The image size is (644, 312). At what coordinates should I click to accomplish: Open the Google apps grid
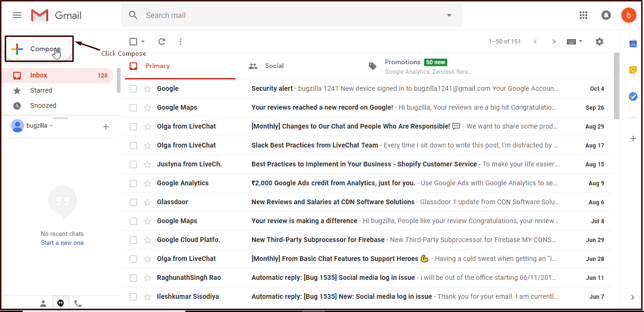tap(583, 15)
